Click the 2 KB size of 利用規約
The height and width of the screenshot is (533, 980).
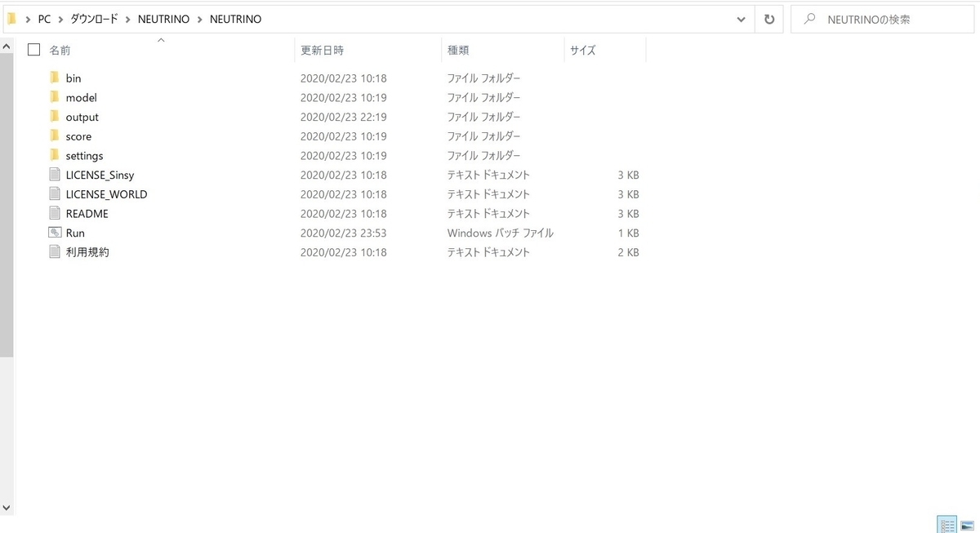click(628, 252)
